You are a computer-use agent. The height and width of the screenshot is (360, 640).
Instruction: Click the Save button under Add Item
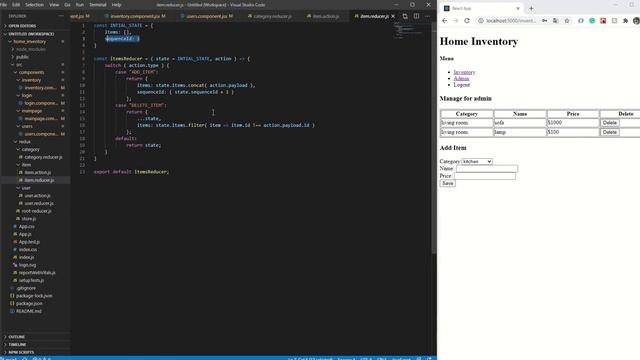447,183
